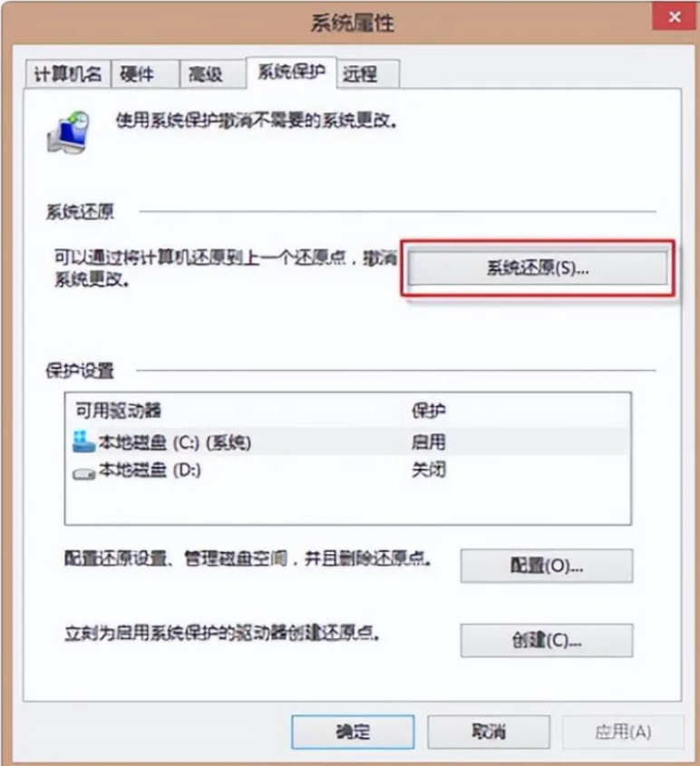The image size is (700, 766).
Task: Click the 应用(A) button
Action: tap(623, 732)
